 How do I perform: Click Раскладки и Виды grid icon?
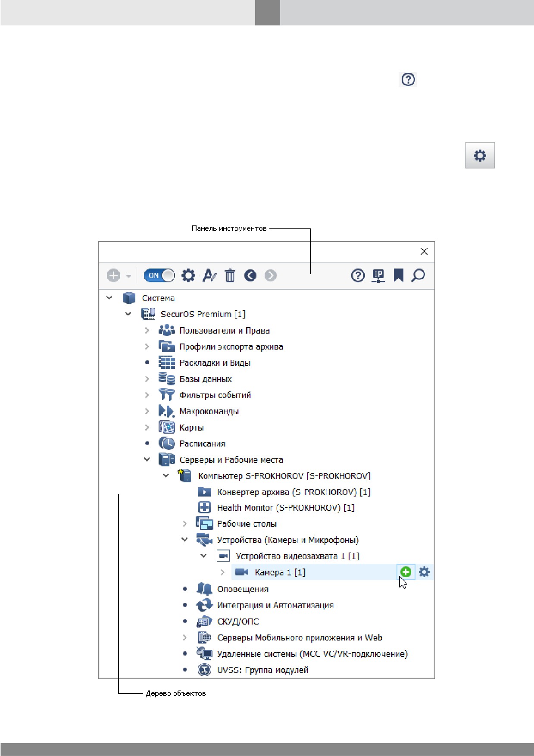(x=167, y=363)
